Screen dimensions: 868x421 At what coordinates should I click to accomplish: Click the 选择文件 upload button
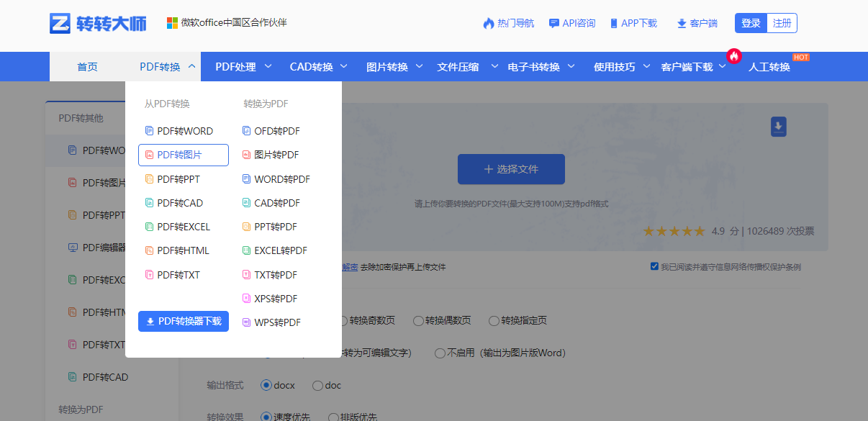pos(511,169)
